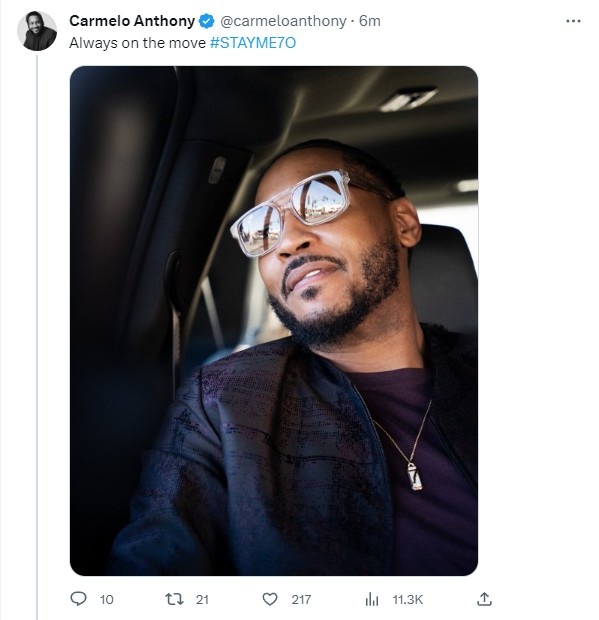Share the tweet via upload arrow icon
The height and width of the screenshot is (620, 599).
(x=484, y=599)
